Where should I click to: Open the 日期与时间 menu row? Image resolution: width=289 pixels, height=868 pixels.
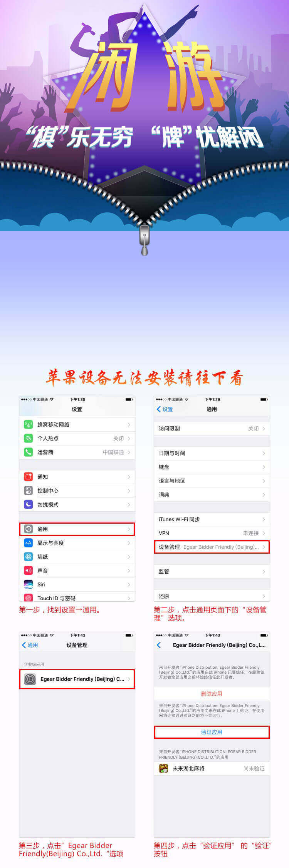[212, 453]
